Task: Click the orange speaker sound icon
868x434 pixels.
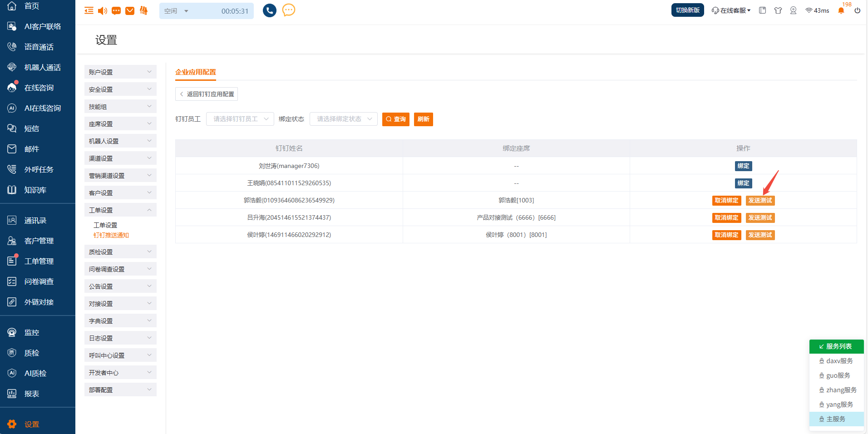Action: [x=103, y=10]
